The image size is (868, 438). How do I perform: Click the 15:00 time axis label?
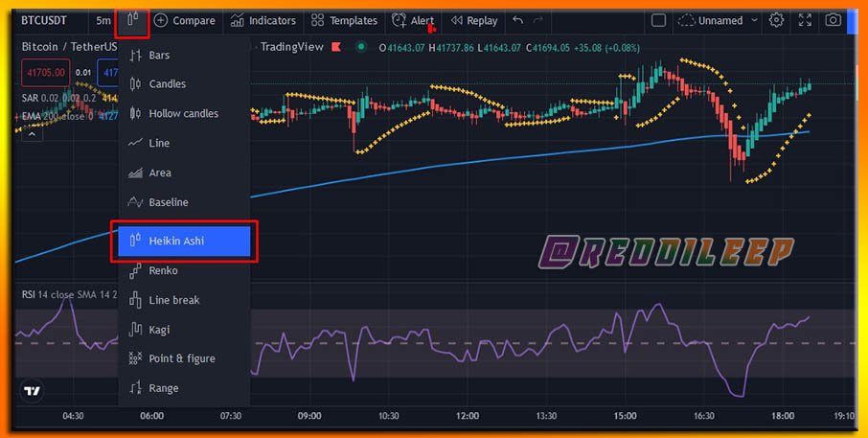coord(625,416)
